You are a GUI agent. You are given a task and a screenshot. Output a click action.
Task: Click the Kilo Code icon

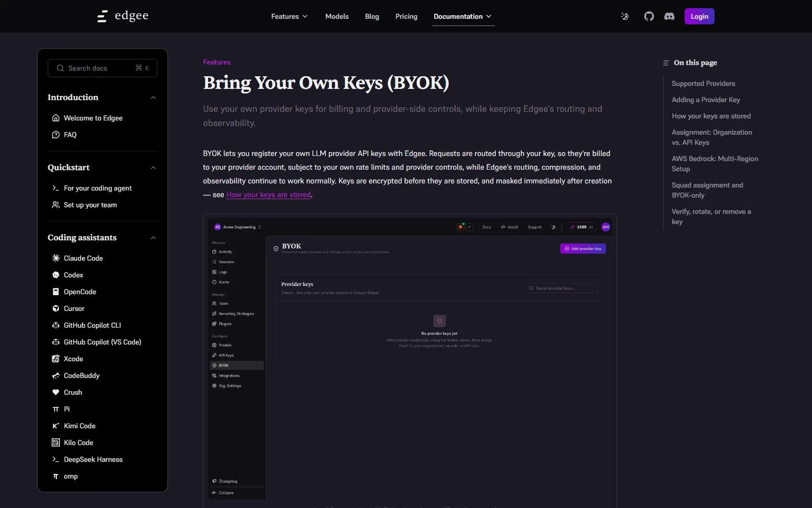point(56,442)
